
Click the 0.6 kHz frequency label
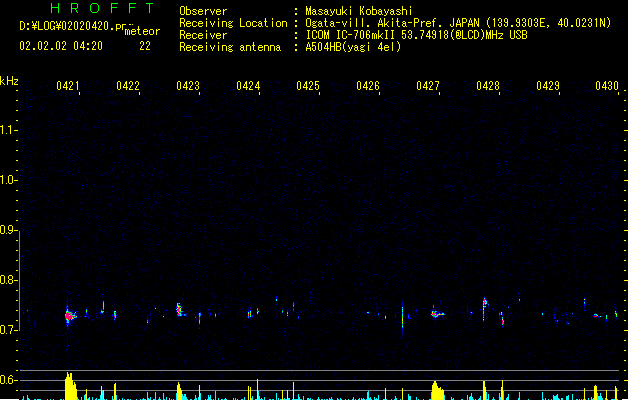(8, 380)
